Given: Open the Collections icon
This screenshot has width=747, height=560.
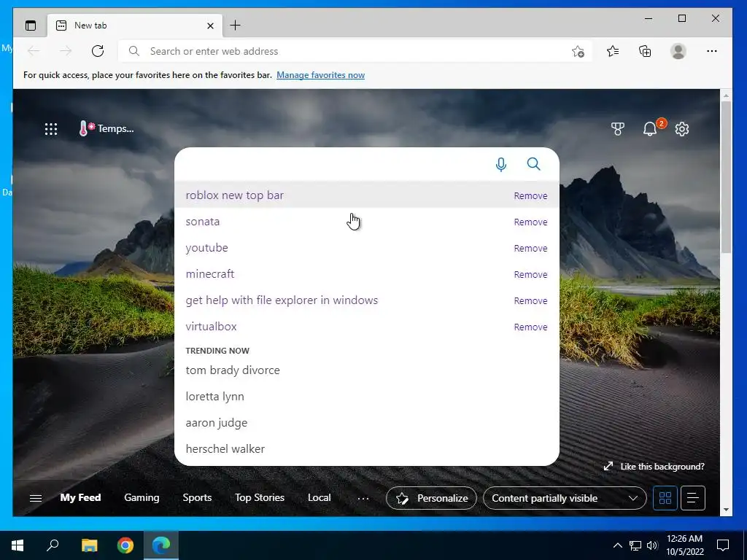Looking at the screenshot, I should (645, 51).
